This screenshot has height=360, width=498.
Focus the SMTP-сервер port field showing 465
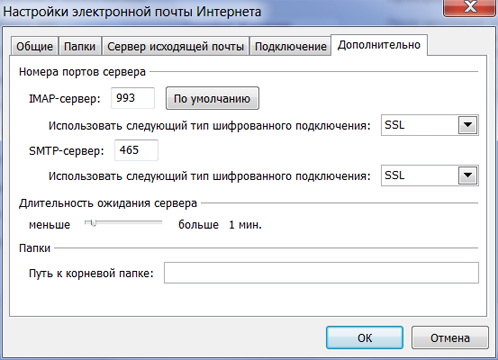pos(136,150)
